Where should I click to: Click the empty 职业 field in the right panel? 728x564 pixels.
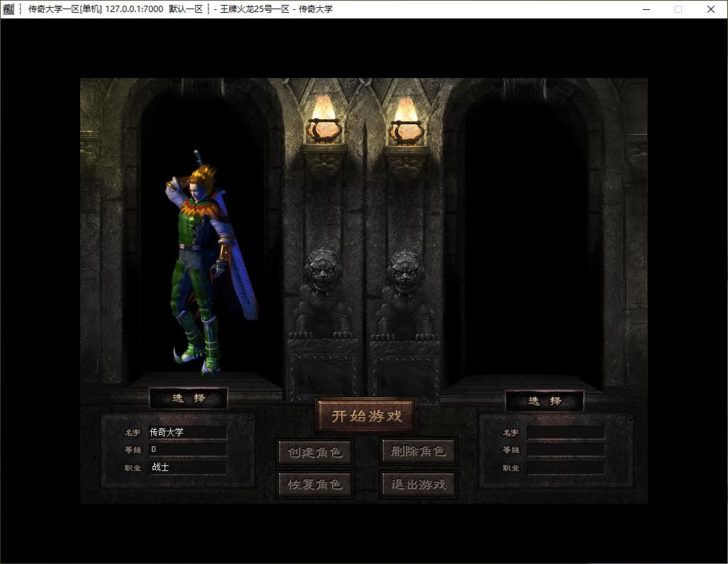pos(566,468)
